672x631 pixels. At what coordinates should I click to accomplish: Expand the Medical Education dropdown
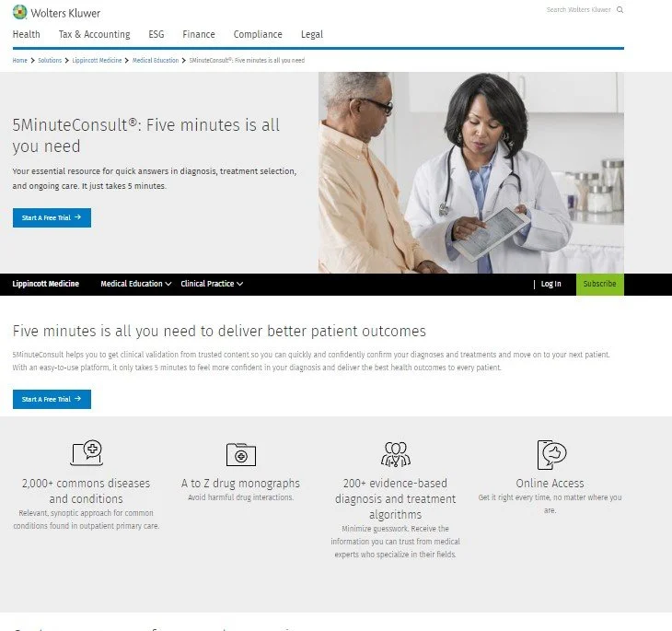136,284
